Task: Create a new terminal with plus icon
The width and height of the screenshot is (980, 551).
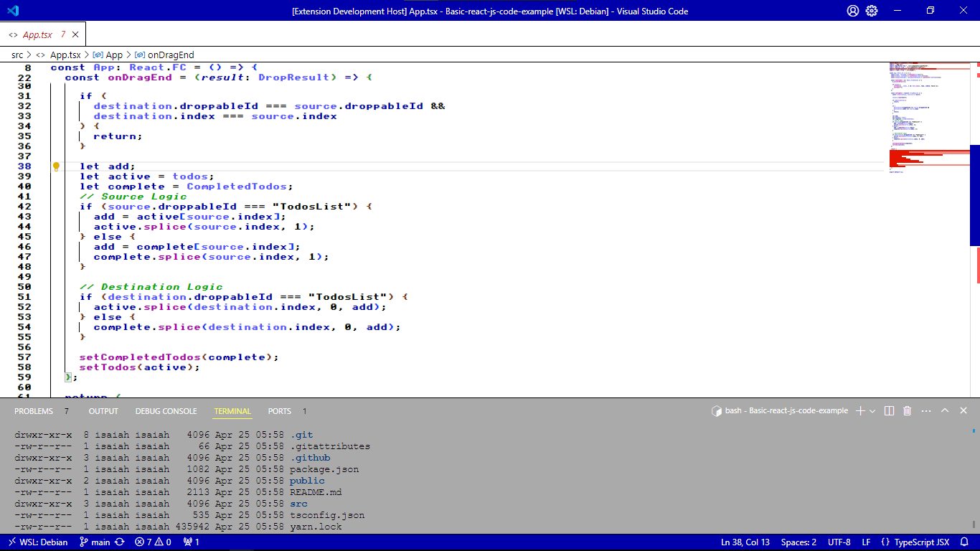Action: (x=861, y=411)
